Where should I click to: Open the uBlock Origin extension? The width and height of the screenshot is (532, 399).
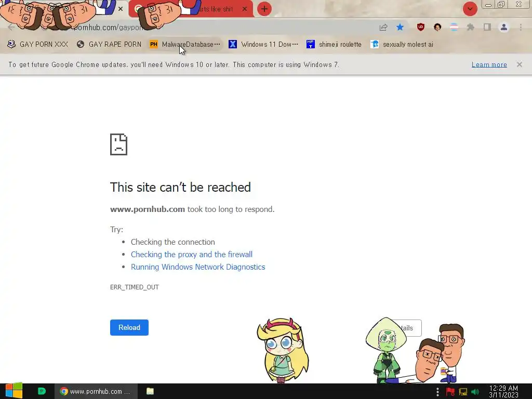[x=421, y=27]
